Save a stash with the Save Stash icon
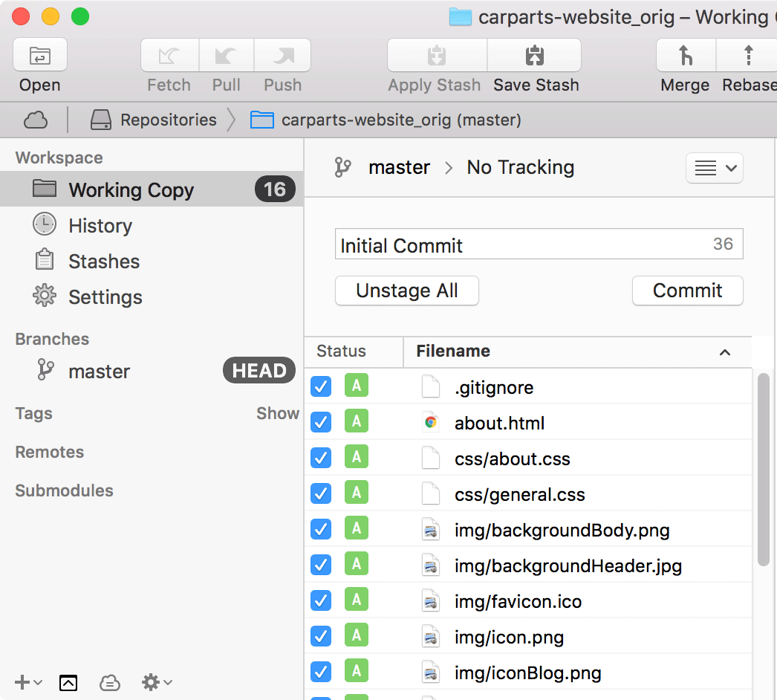This screenshot has height=700, width=777. tap(535, 55)
